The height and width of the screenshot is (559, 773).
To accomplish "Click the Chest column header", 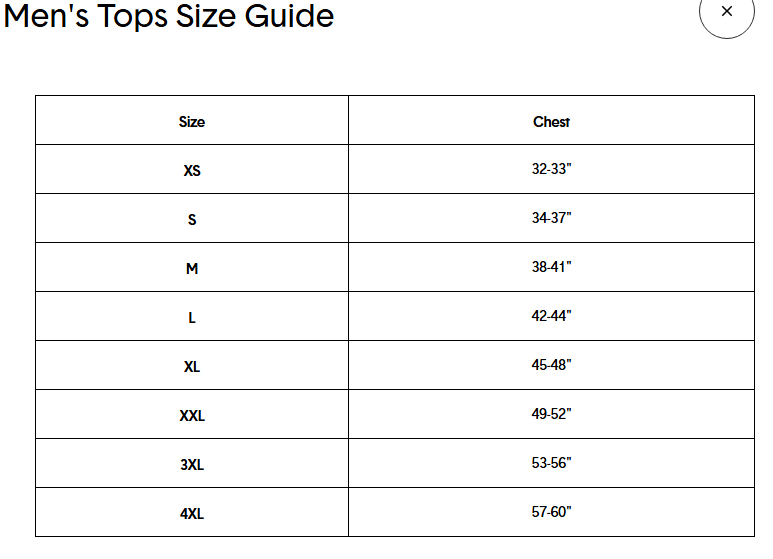I will point(551,122).
